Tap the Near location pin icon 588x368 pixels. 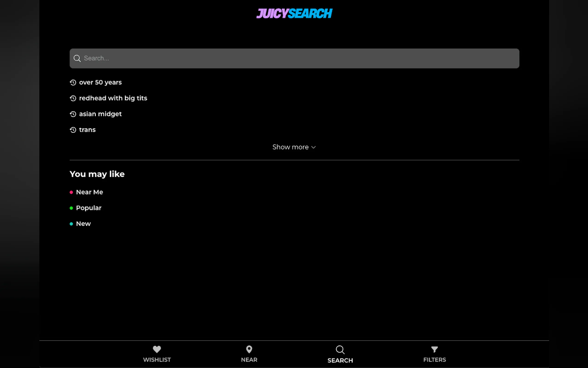[x=249, y=349]
